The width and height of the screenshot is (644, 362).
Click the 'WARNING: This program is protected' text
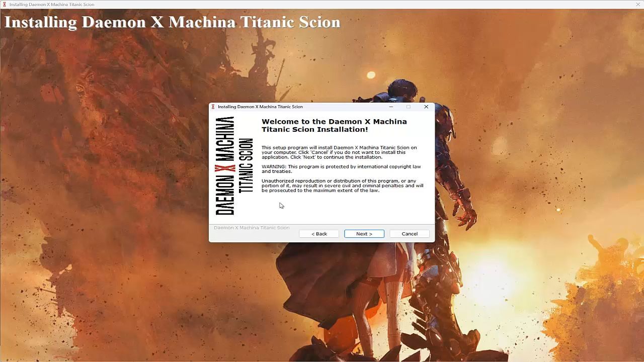click(341, 169)
